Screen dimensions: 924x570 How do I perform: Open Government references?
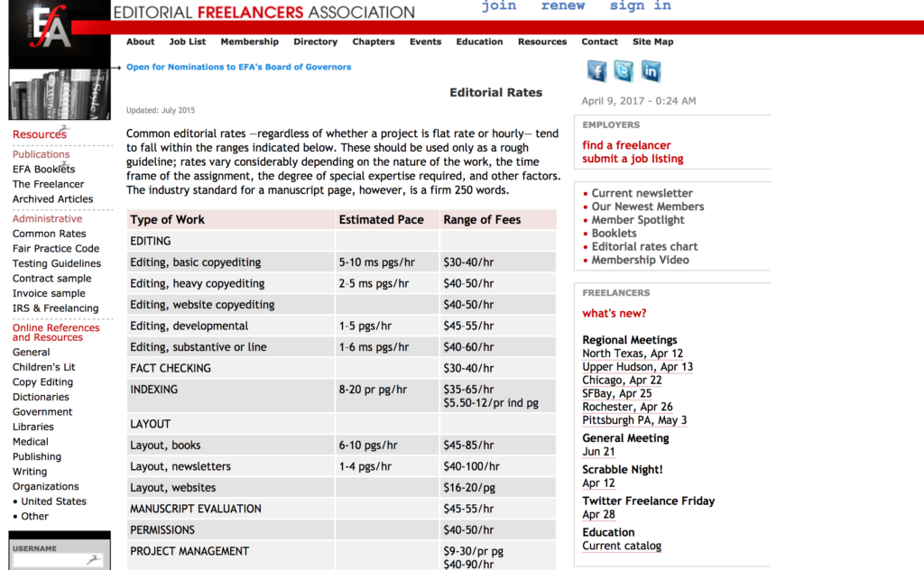(x=42, y=411)
